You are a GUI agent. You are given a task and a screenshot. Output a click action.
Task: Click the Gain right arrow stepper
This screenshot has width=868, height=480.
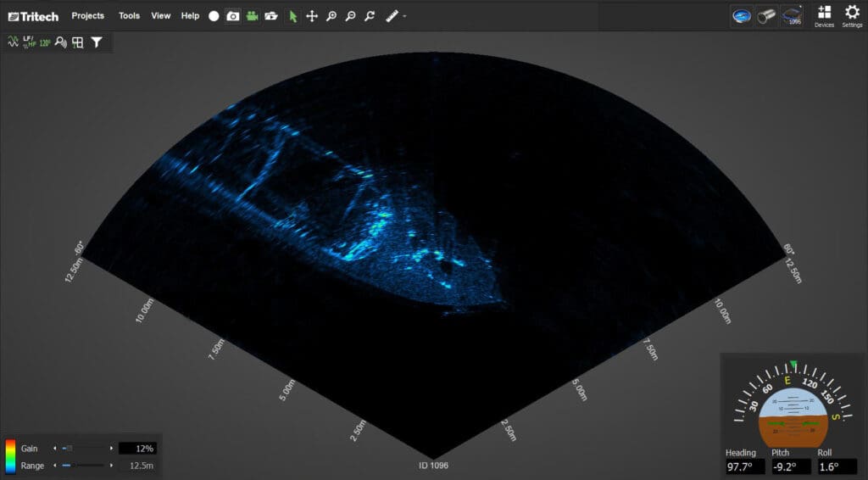(x=111, y=448)
